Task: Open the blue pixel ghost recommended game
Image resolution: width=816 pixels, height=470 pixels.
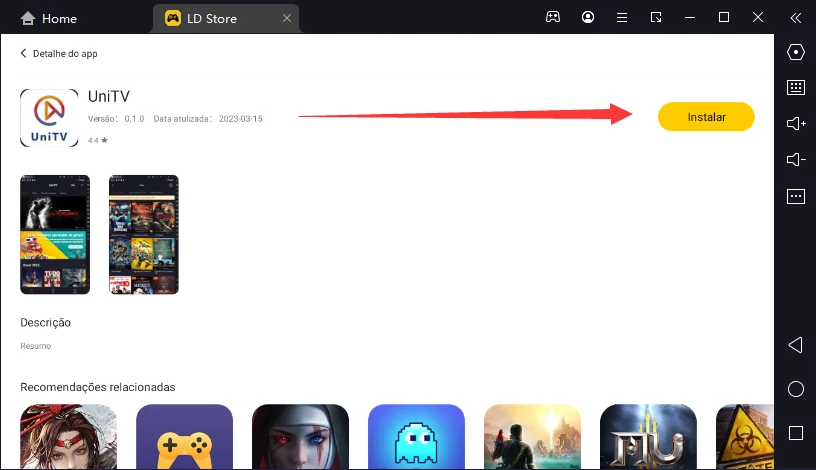Action: tap(416, 437)
